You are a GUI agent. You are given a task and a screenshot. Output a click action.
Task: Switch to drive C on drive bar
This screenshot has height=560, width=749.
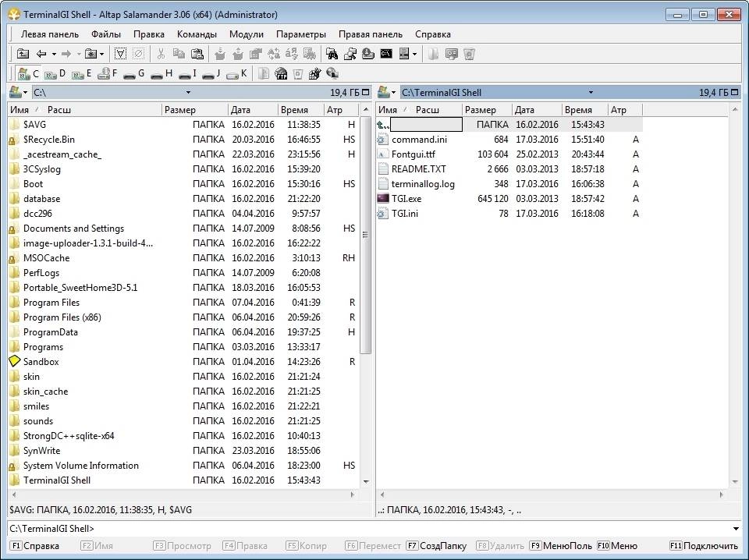(x=28, y=74)
